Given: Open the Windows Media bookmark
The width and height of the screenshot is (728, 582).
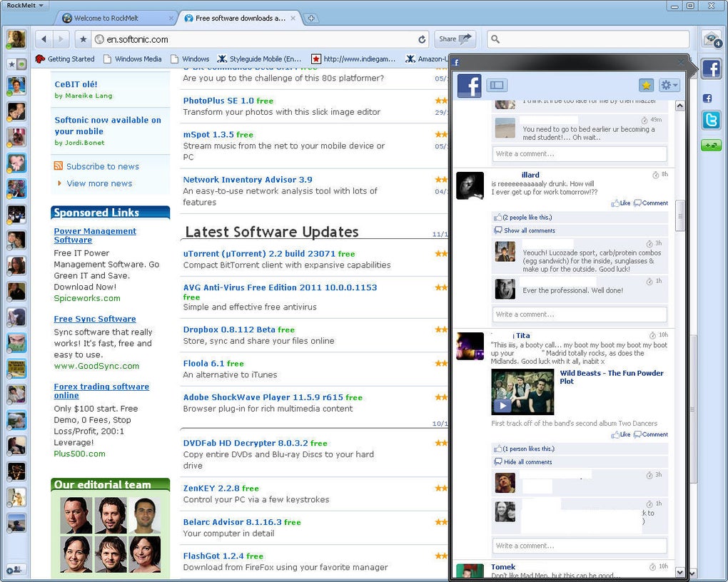Looking at the screenshot, I should [x=133, y=59].
